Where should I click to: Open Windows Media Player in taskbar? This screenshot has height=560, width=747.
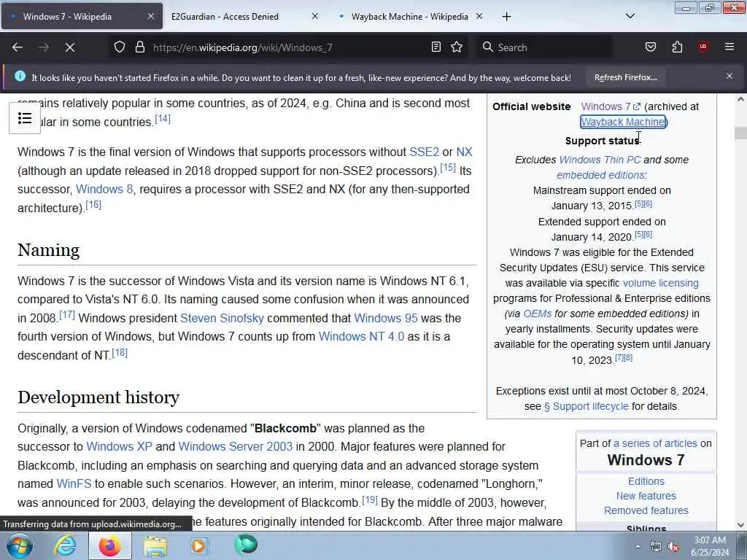tap(198, 545)
